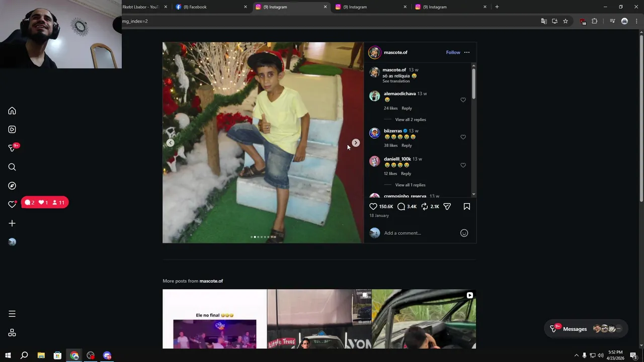Viewport: 644px width, 362px height.
Task: Click See translation under the caption
Action: click(x=396, y=81)
